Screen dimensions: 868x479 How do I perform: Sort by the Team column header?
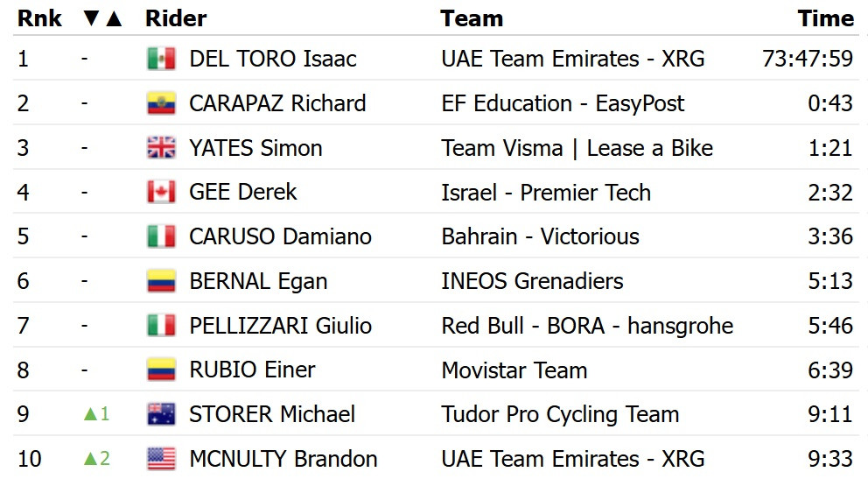[472, 18]
